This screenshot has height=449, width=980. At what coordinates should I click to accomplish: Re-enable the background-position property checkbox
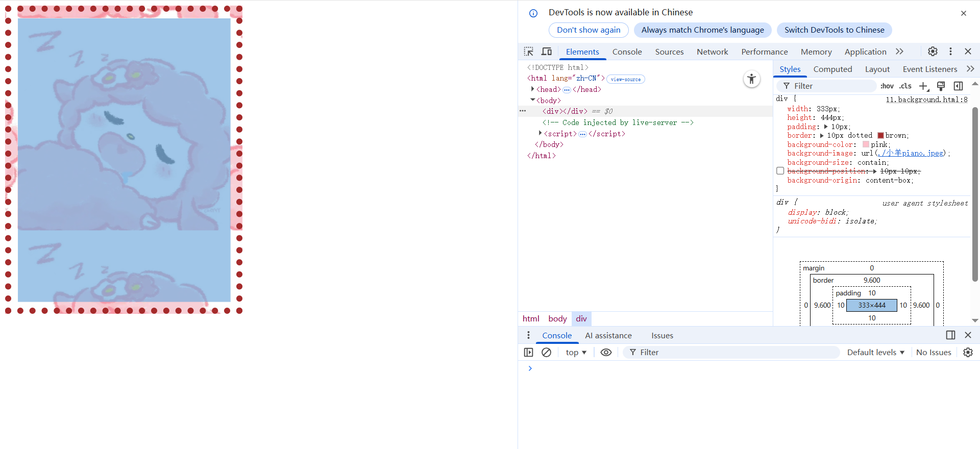point(780,171)
